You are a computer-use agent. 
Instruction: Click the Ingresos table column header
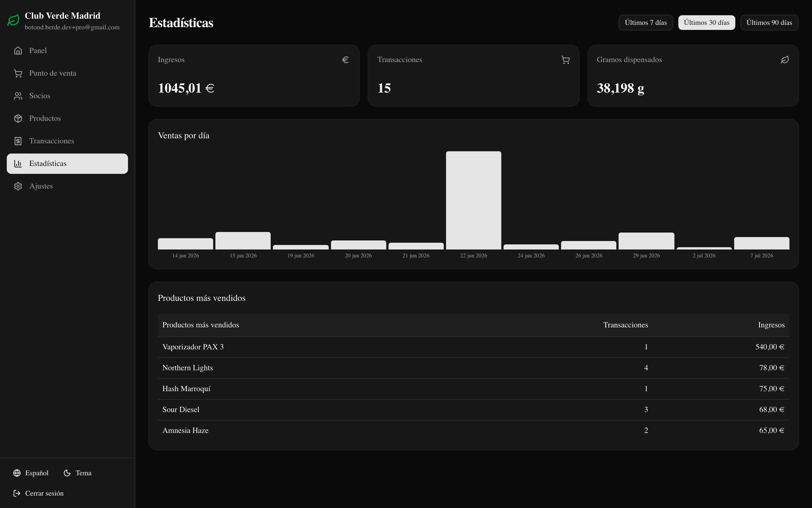(771, 325)
